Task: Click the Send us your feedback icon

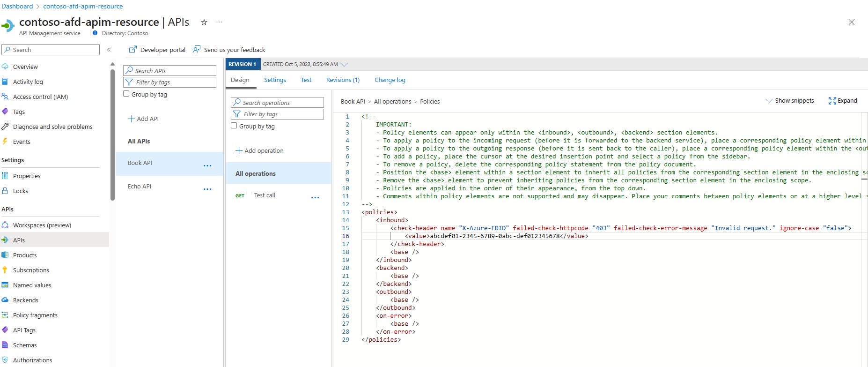Action: (197, 50)
